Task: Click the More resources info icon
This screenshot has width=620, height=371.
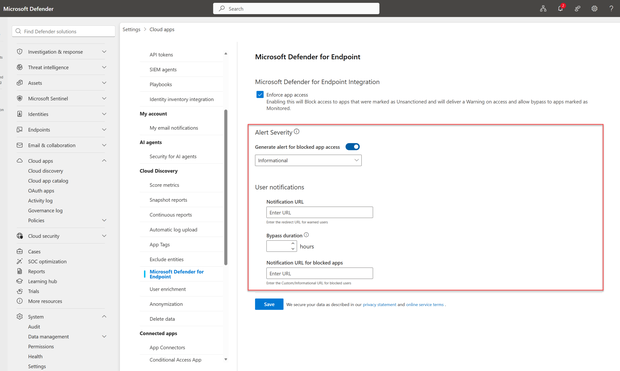Action: (19, 301)
